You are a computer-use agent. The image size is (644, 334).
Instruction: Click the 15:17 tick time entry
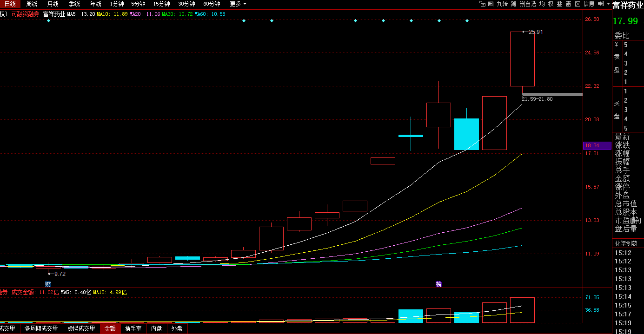point(623,314)
